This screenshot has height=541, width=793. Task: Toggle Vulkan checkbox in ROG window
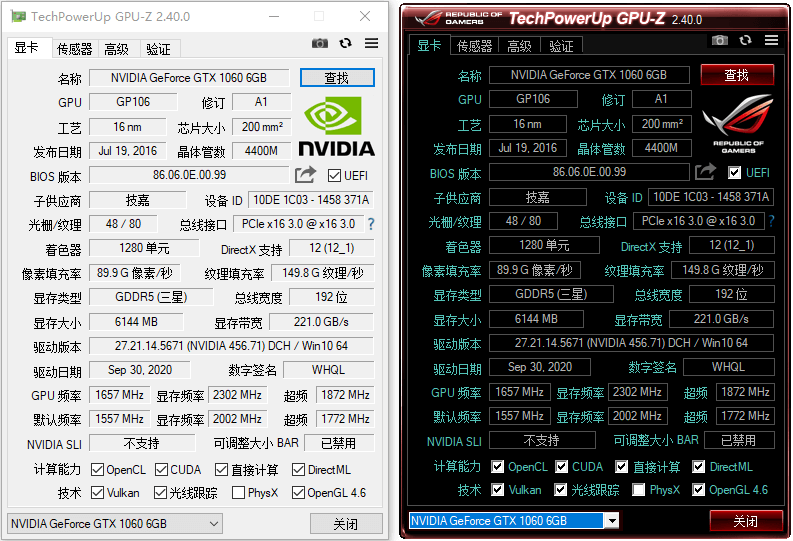coord(498,489)
